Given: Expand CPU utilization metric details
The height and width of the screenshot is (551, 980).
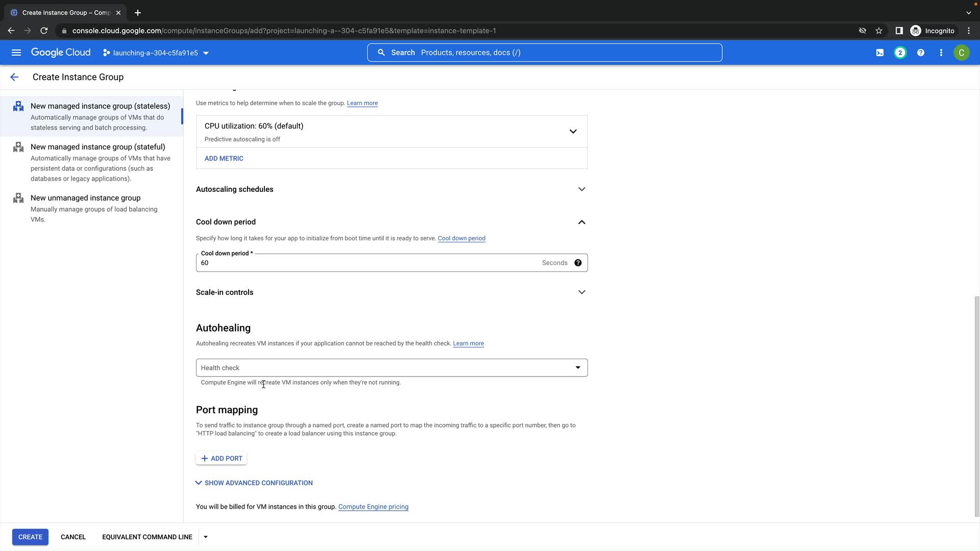Looking at the screenshot, I should pyautogui.click(x=573, y=132).
